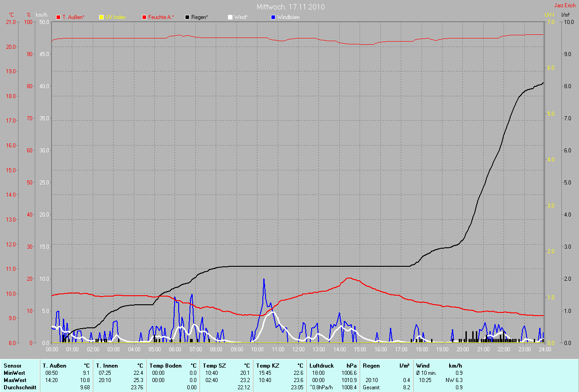Image resolution: width=579 pixels, height=392 pixels.
Task: Click the T. Innen maximum value 25.3
Action: coord(139,380)
